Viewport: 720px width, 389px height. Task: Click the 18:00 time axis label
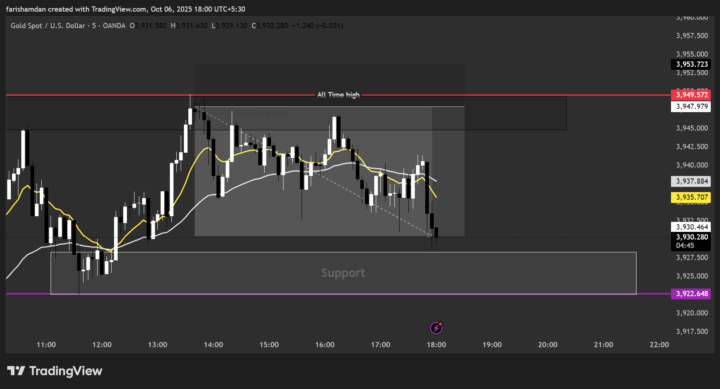[x=436, y=344]
